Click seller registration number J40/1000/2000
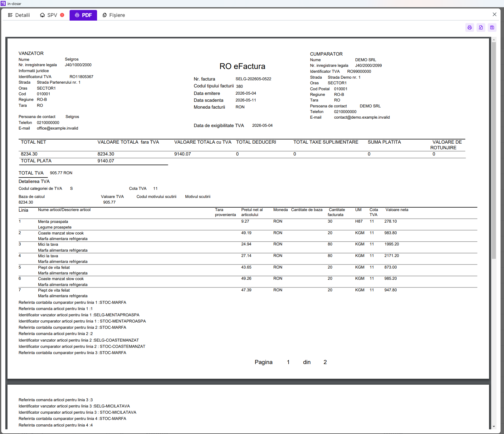The width and height of the screenshot is (504, 434). tap(78, 65)
